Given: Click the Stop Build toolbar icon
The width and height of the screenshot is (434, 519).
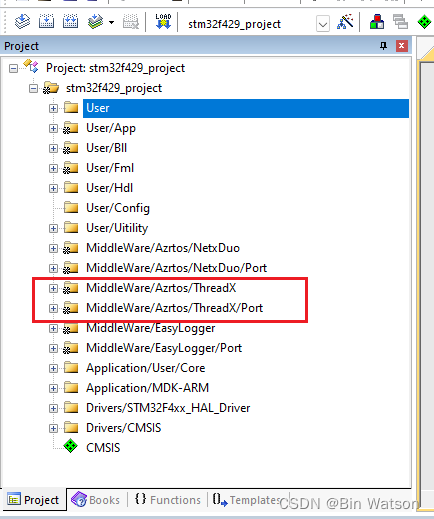Looking at the screenshot, I should coord(131,22).
